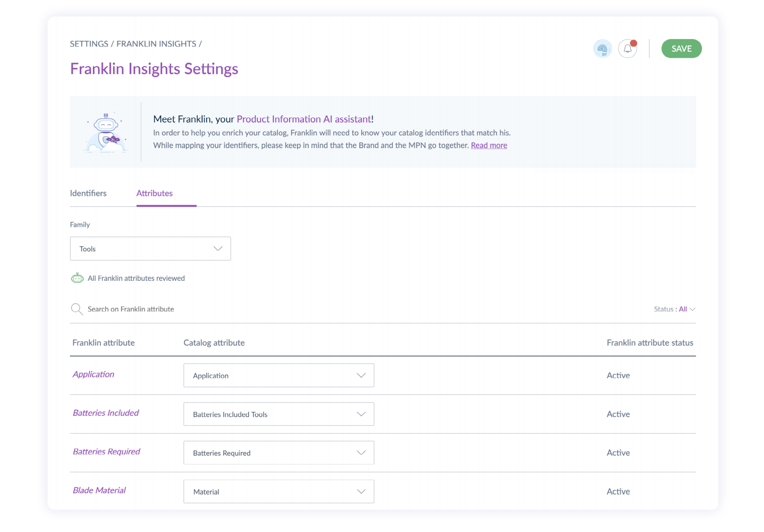
Task: Switch to the Identifiers tab
Action: point(88,193)
